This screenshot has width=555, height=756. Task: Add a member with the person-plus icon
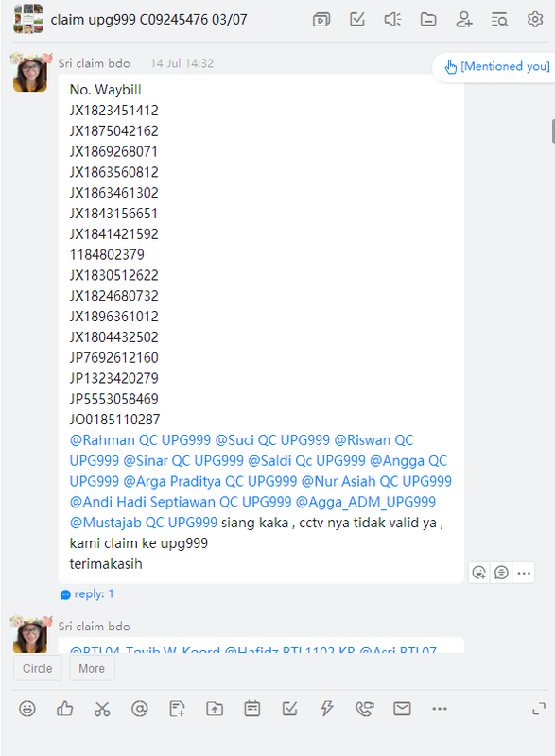pos(464,20)
